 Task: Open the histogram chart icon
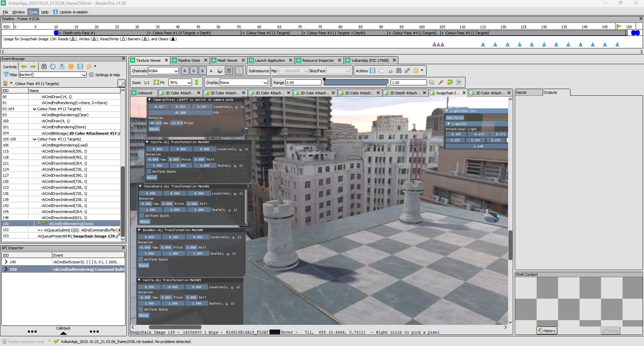pyautogui.click(x=459, y=82)
